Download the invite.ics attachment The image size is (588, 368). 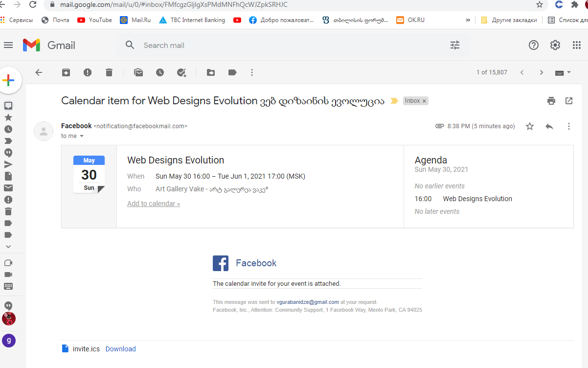[x=120, y=349]
